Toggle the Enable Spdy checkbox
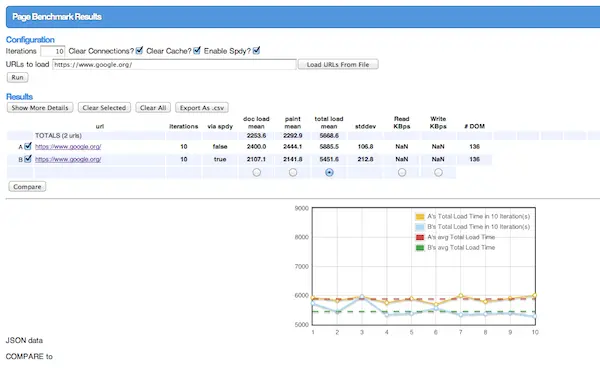 pos(256,51)
